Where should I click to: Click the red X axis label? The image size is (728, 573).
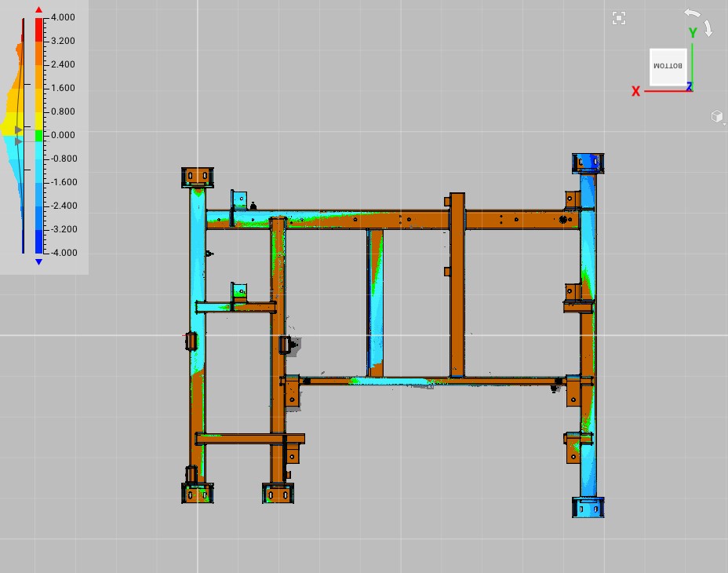click(635, 91)
